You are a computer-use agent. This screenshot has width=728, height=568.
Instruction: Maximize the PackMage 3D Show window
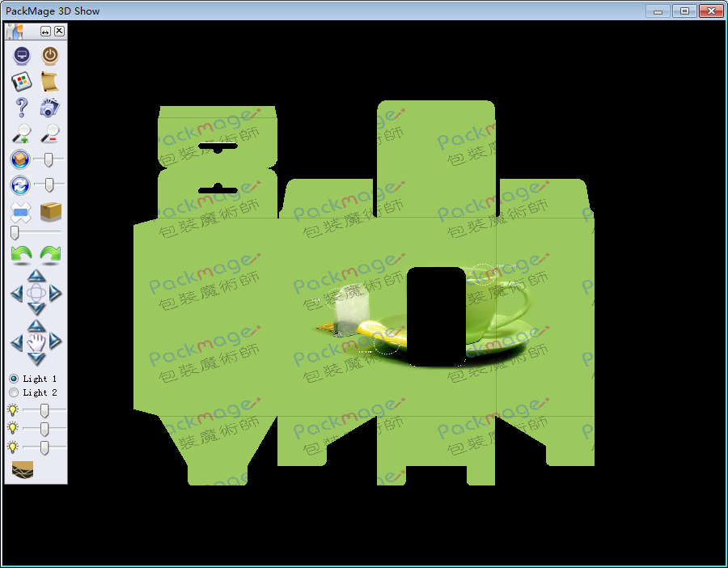[684, 11]
